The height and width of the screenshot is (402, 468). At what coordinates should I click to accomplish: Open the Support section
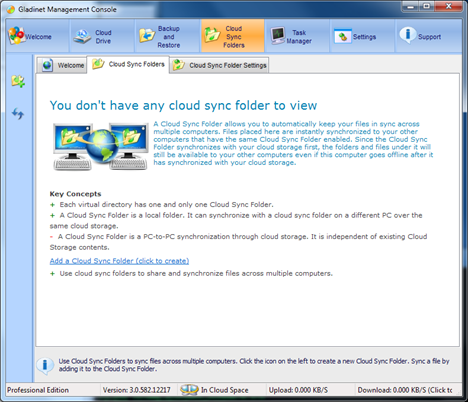[x=428, y=36]
